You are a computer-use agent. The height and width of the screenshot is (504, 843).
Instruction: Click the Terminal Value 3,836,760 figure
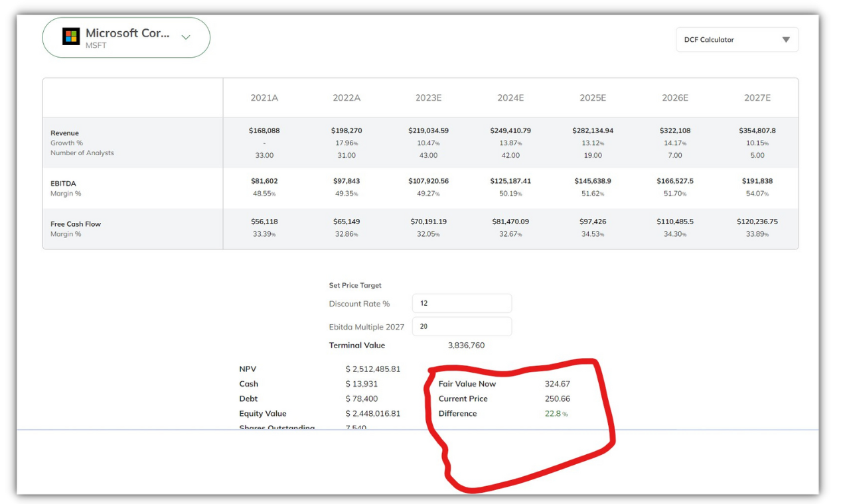(466, 346)
